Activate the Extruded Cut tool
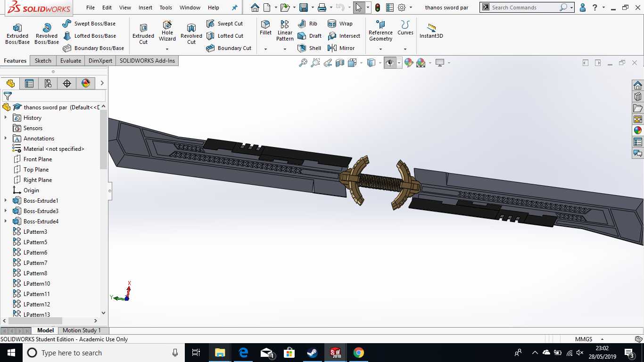The image size is (644, 362). (143, 34)
